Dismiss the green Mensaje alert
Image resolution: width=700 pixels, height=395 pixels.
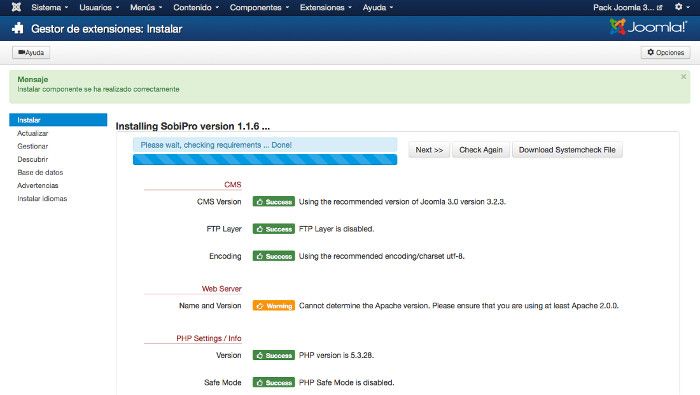[683, 77]
